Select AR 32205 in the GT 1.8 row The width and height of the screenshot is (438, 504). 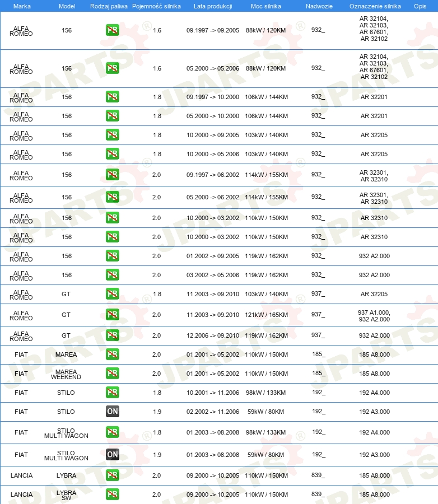click(374, 294)
